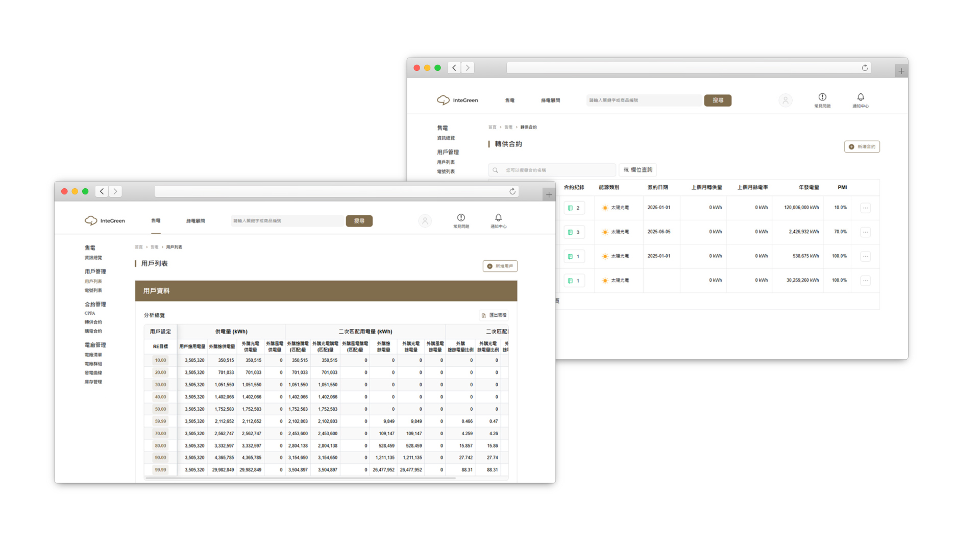Select 售電 tab in front window nav
Screen dimensions: 980x551
[x=156, y=221]
